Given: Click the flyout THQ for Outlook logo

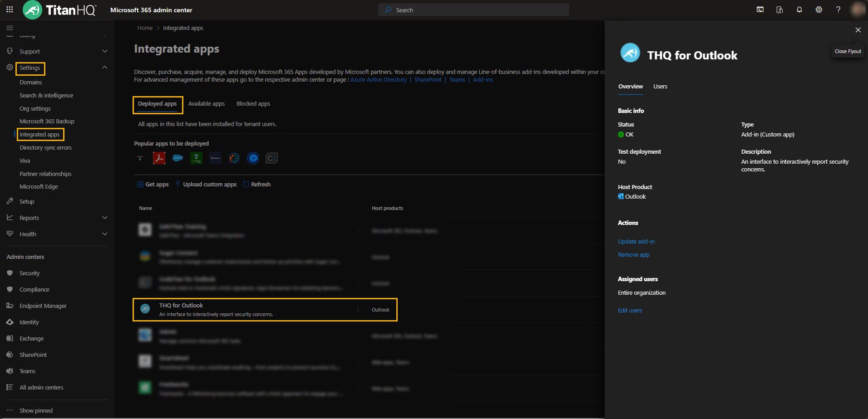Looking at the screenshot, I should tap(630, 53).
